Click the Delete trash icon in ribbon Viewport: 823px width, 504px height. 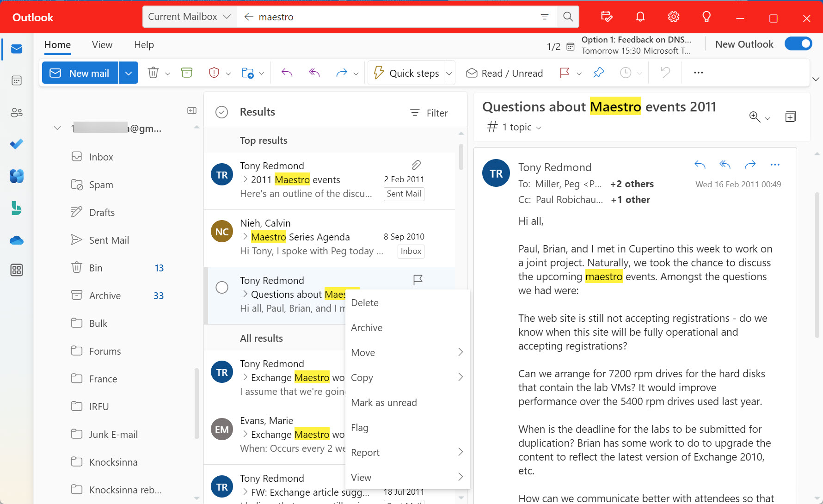[x=153, y=73]
